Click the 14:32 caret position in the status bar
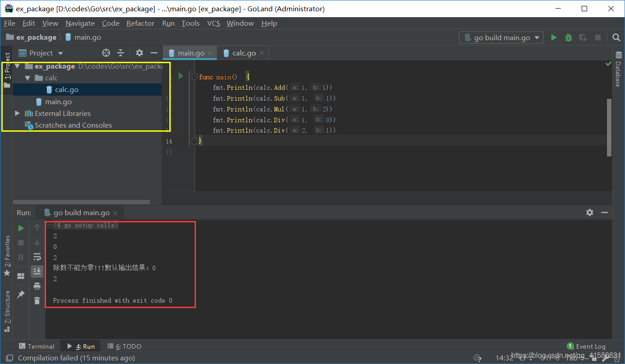 (x=504, y=358)
